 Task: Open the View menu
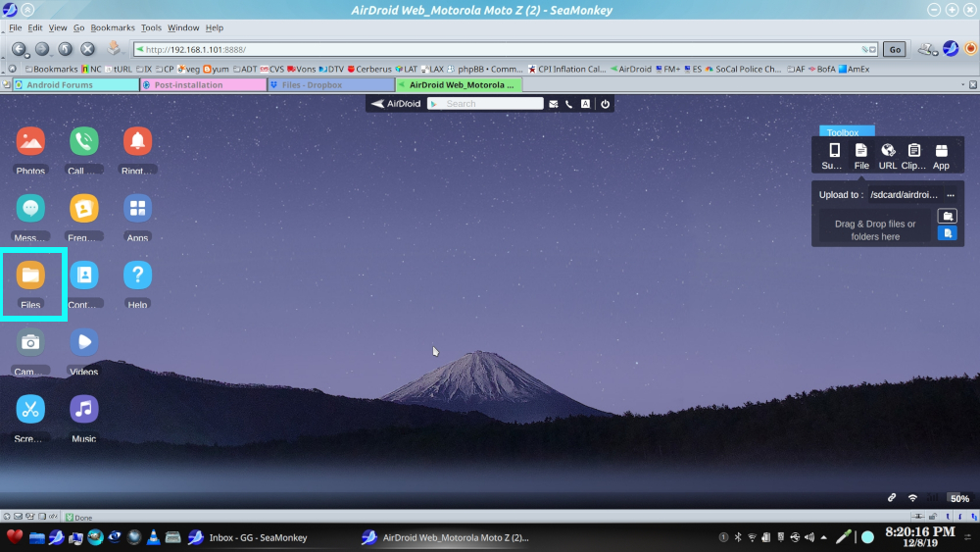coord(58,27)
